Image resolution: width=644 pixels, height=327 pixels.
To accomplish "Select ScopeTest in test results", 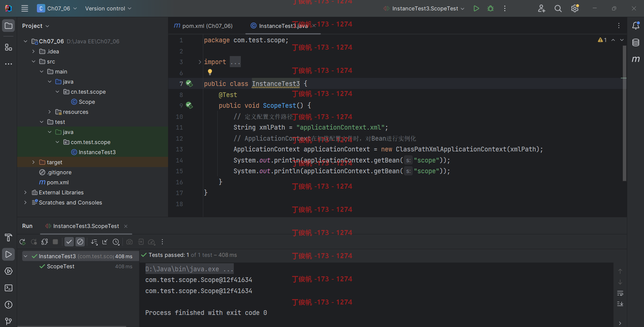I will click(x=61, y=266).
